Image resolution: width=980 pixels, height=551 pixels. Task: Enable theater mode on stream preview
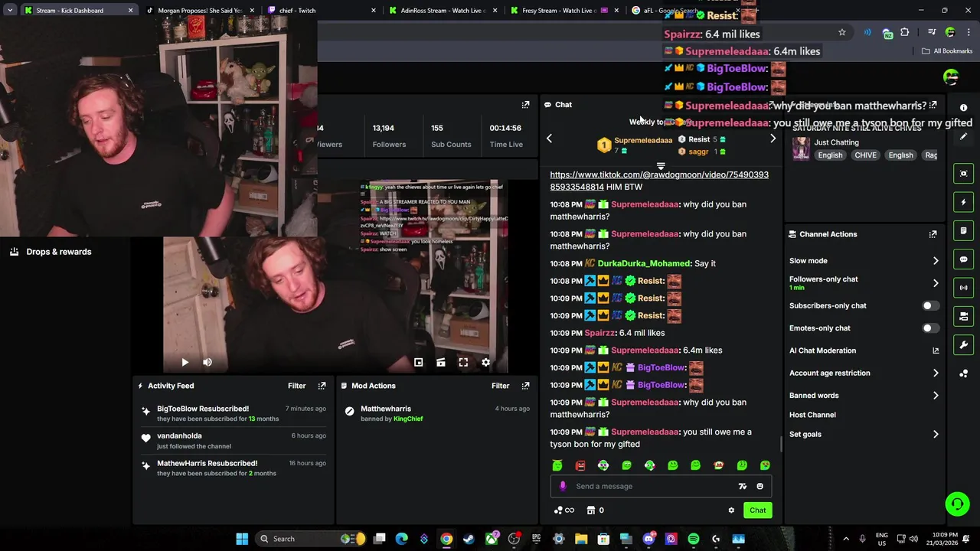point(441,362)
